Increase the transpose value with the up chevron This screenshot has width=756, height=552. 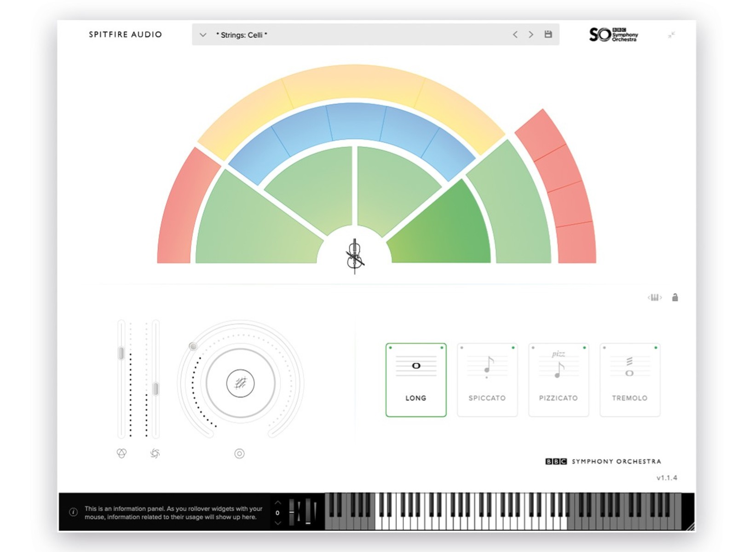[277, 502]
